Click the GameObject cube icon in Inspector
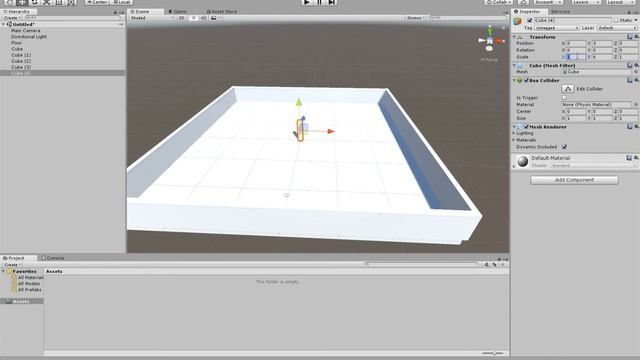Image resolution: width=640 pixels, height=360 pixels. (518, 21)
